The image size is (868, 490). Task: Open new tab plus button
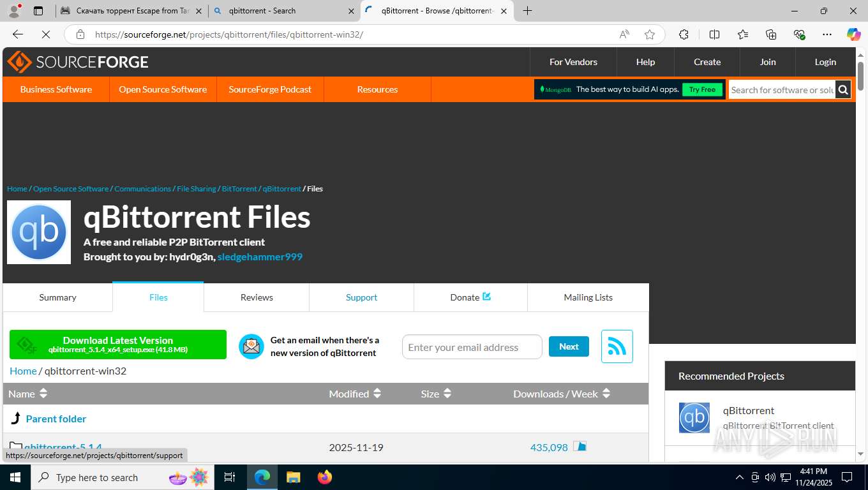(x=527, y=11)
